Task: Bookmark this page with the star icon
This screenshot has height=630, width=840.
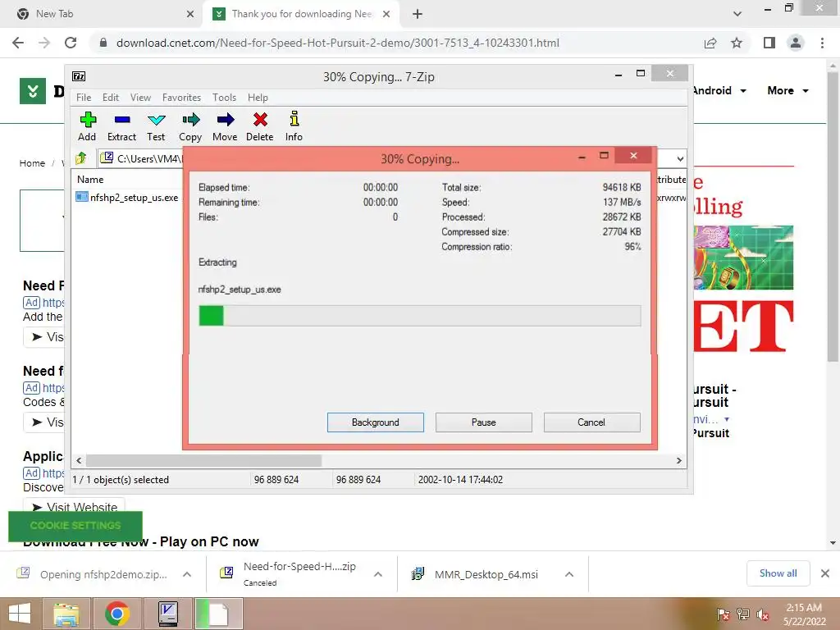Action: tap(737, 43)
